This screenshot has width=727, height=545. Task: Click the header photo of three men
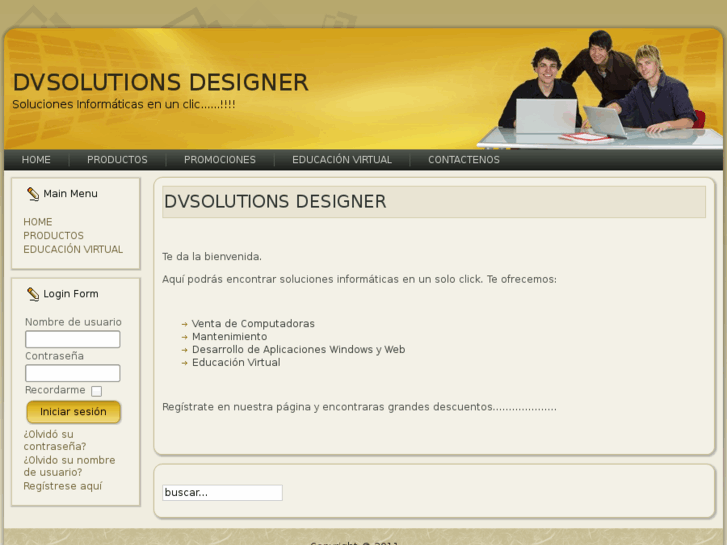point(600,88)
